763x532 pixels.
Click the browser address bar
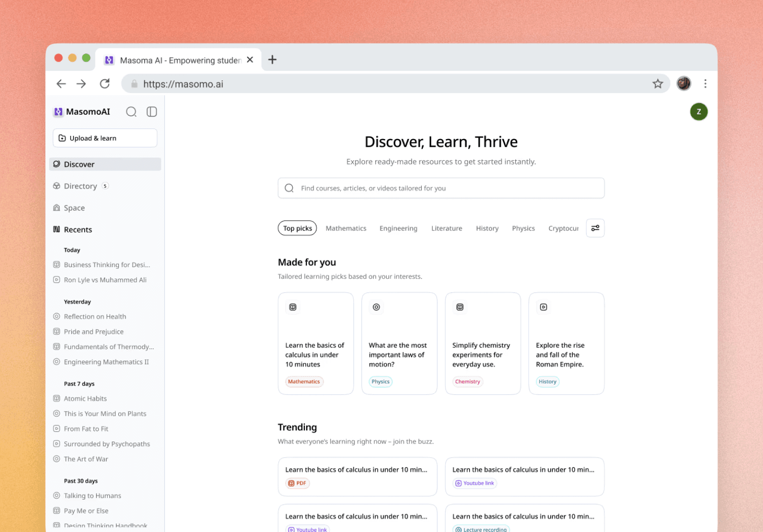point(395,84)
